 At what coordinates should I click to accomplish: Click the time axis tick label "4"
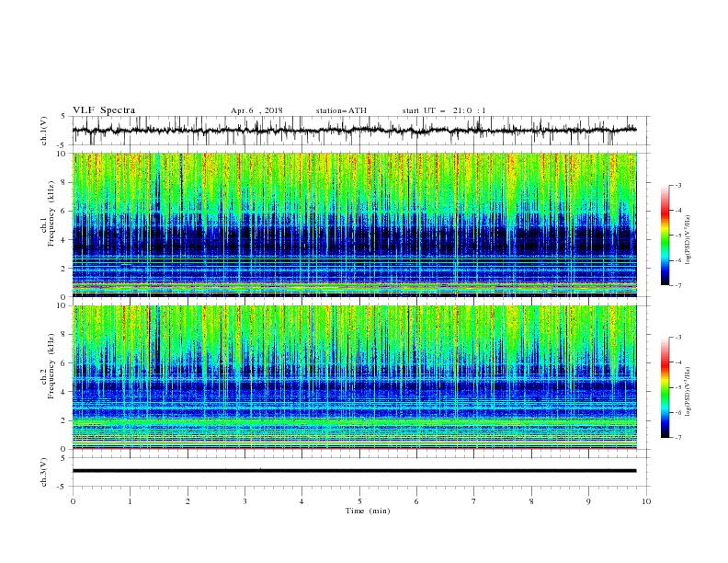[x=301, y=501]
